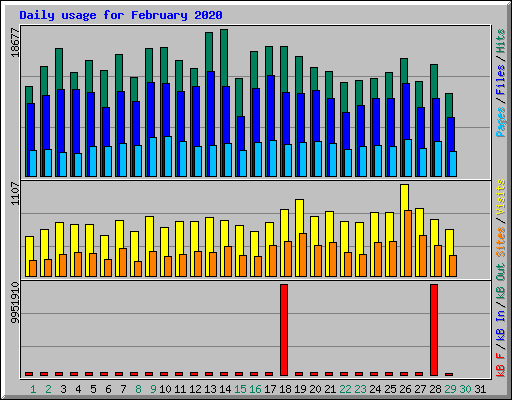Click day 5 on the x-axis
Image resolution: width=512 pixels, height=400 pixels.
click(93, 389)
